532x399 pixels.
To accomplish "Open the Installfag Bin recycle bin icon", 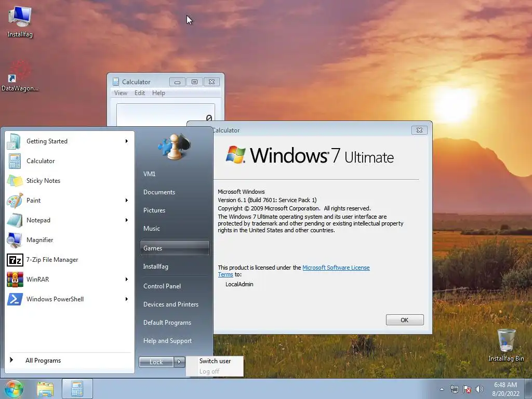I will 506,345.
